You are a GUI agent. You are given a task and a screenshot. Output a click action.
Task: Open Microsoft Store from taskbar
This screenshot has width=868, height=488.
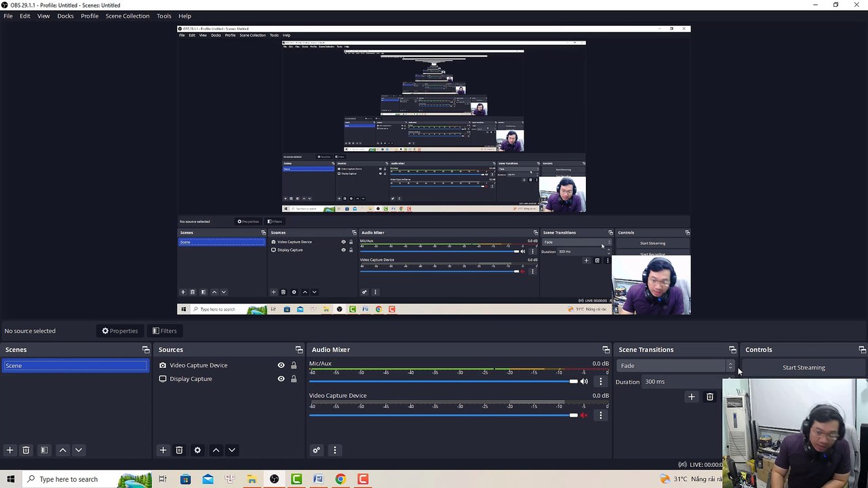185,479
